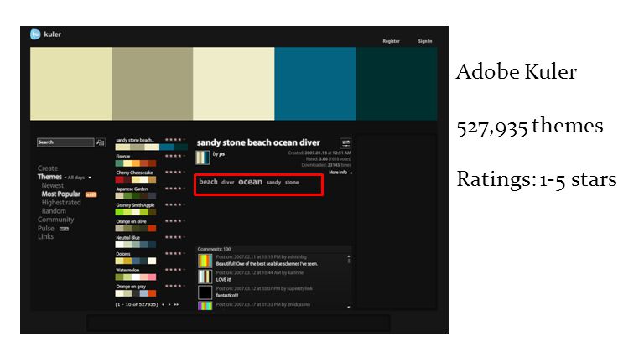Click the star rating of Cherry Cheesecake
This screenshot has height=362, width=644.
[175, 173]
